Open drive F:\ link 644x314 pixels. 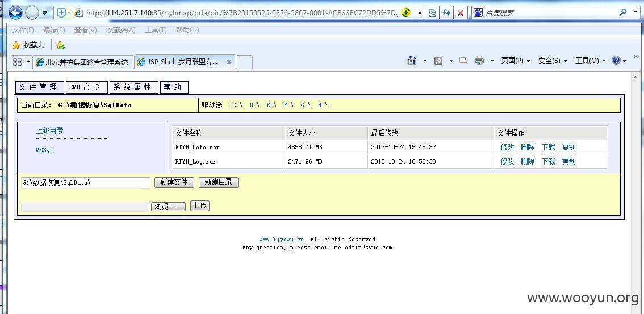click(288, 105)
